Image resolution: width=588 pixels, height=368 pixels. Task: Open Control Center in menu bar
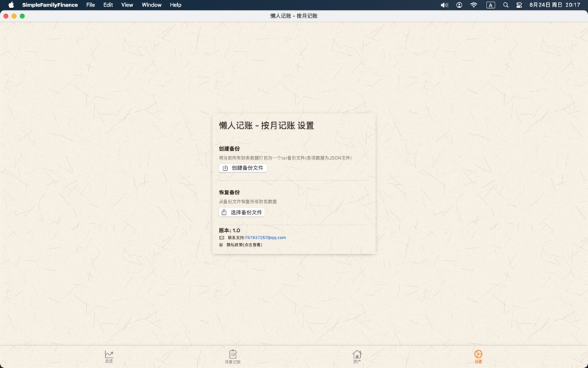519,5
